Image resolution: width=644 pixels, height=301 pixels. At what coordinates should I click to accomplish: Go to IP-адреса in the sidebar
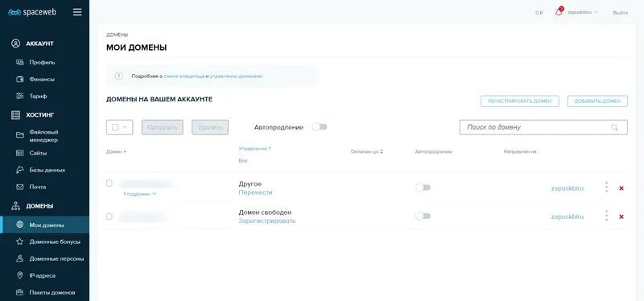pos(42,275)
